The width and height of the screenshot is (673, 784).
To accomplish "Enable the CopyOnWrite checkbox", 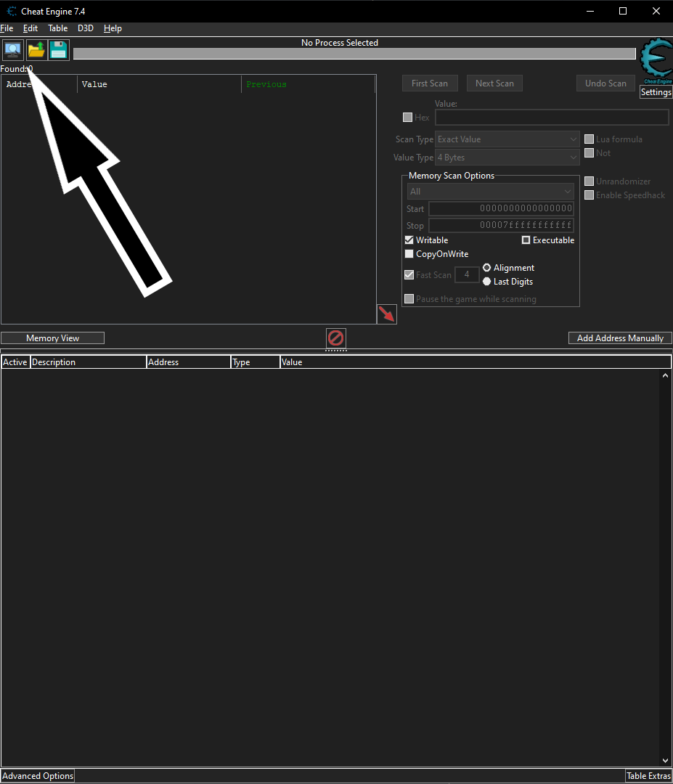I will [409, 254].
